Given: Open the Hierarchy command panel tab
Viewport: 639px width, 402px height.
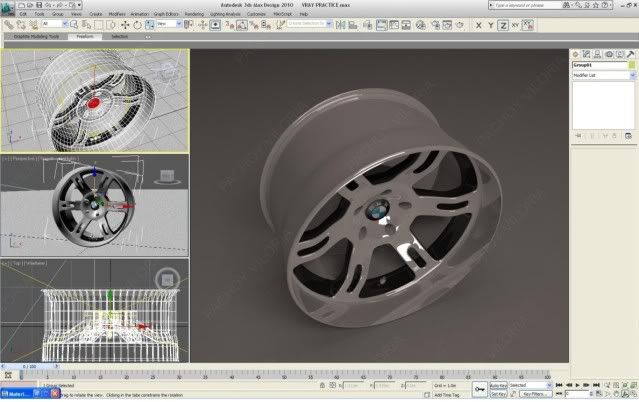Looking at the screenshot, I should tap(597, 54).
